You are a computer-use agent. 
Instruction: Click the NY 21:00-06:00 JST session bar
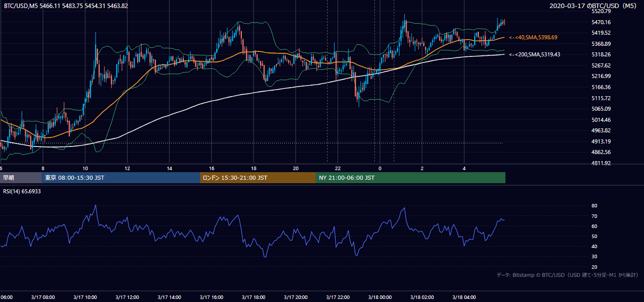coord(411,178)
